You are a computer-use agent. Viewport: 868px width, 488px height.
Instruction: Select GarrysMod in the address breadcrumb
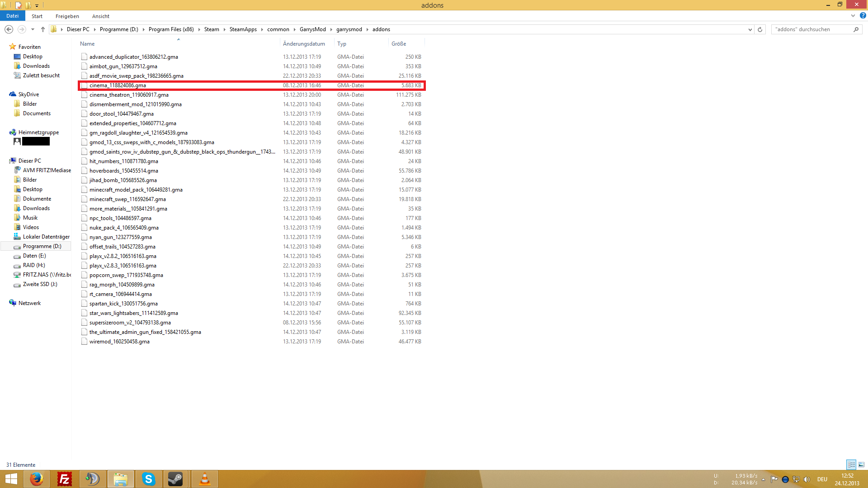(313, 29)
